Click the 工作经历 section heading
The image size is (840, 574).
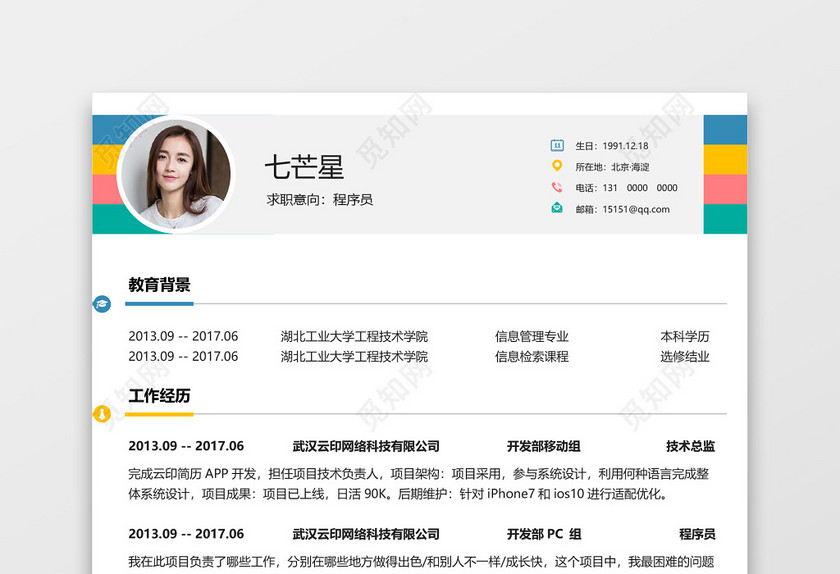point(159,396)
